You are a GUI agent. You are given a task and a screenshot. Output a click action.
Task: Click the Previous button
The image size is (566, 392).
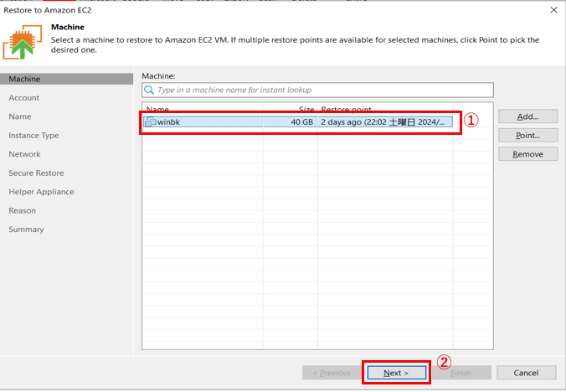[332, 373]
